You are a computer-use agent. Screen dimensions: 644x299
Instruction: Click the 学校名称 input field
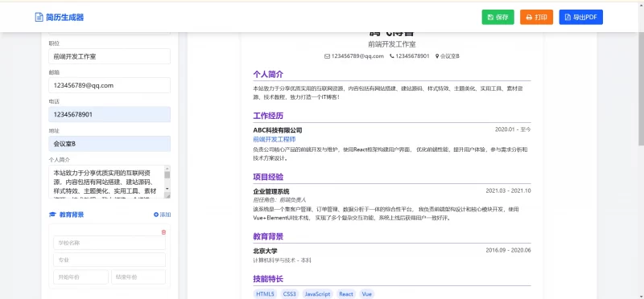point(109,243)
